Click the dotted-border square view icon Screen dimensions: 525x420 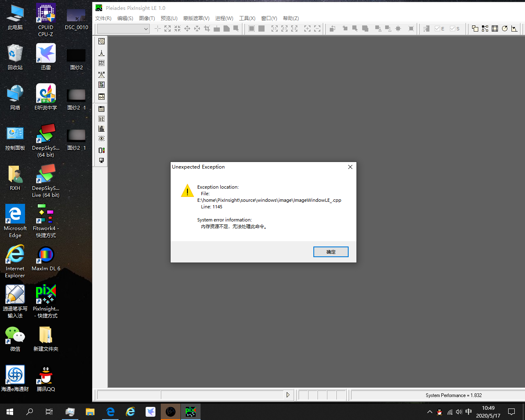(x=251, y=29)
